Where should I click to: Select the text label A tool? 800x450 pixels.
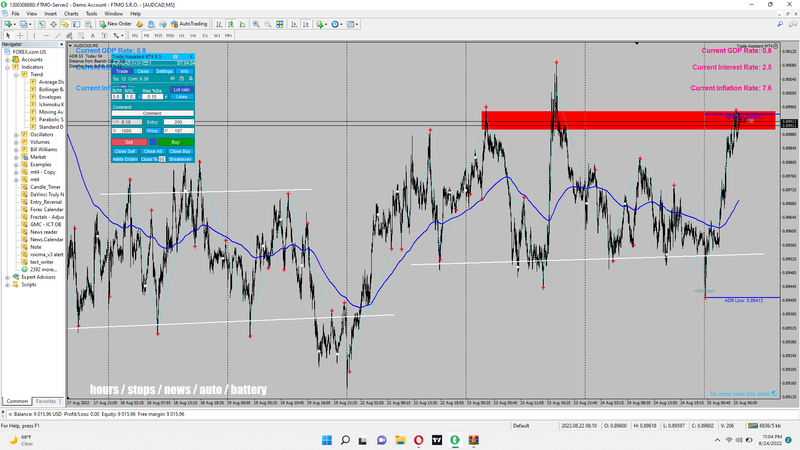tap(92, 35)
